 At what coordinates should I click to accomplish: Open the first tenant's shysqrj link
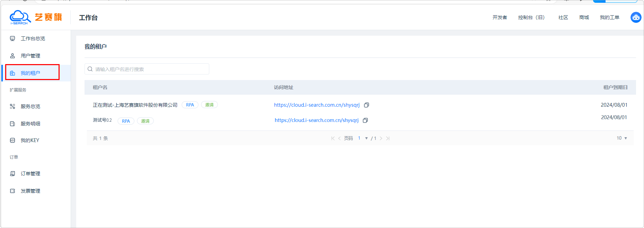317,105
